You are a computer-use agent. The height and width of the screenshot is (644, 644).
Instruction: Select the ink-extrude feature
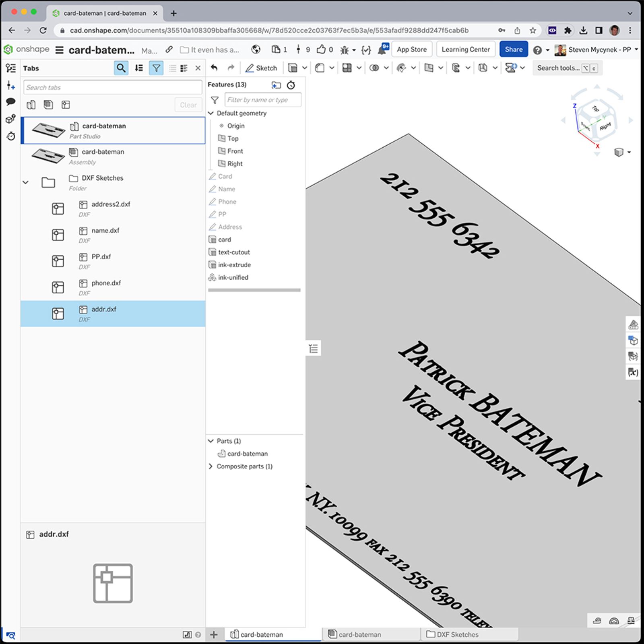click(234, 265)
